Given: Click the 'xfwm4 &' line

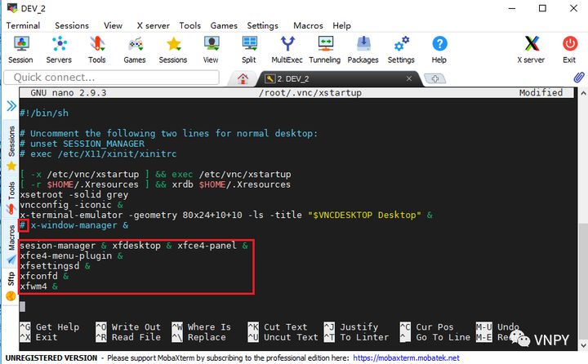Looking at the screenshot, I should (39, 286).
